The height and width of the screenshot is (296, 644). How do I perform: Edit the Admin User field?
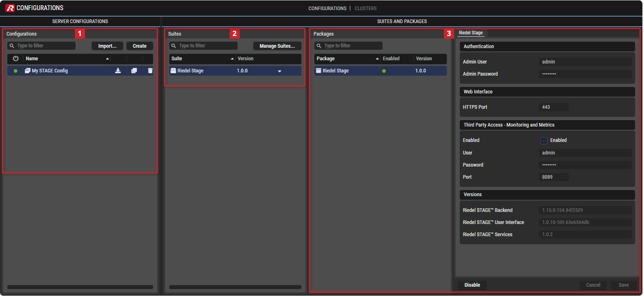click(585, 62)
